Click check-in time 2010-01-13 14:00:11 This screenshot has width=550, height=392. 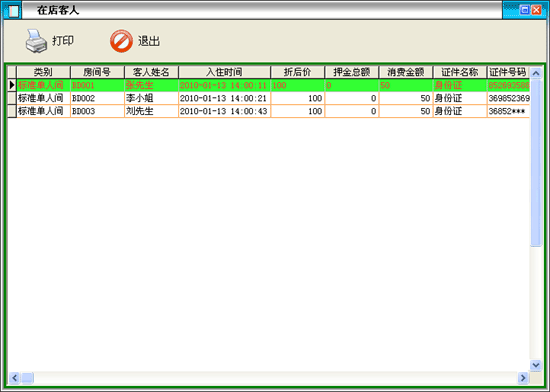click(x=224, y=85)
